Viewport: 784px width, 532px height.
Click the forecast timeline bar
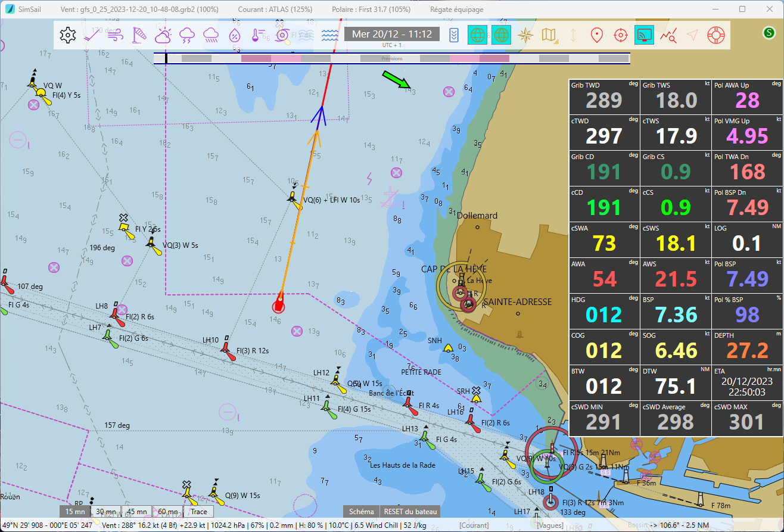click(391, 58)
